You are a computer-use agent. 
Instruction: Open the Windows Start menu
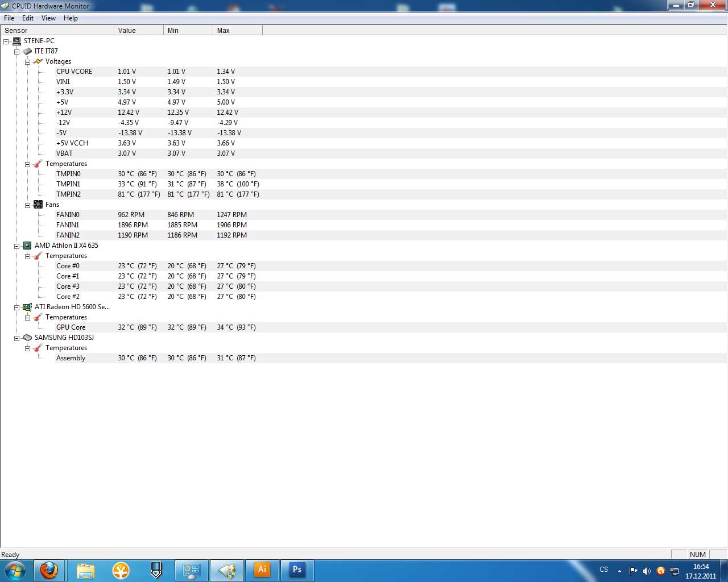(15, 571)
